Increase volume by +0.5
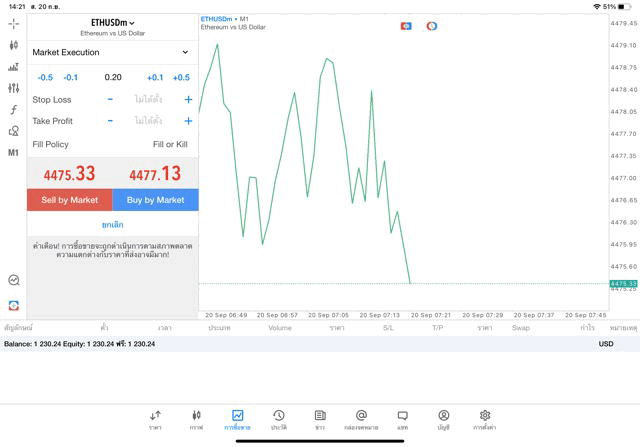 click(181, 77)
